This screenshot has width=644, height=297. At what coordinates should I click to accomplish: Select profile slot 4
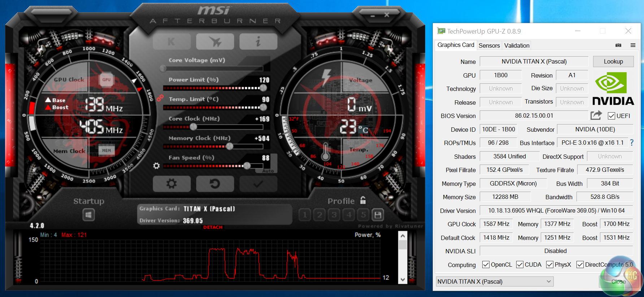[x=349, y=215]
